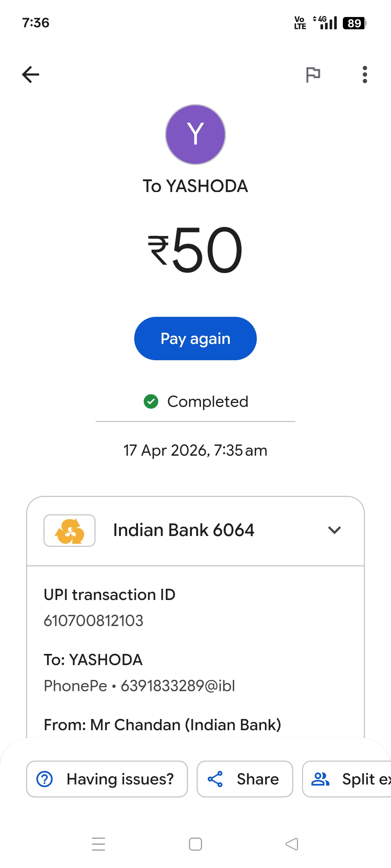
Task: Tap the Indian Bank logo icon
Action: 70,531
